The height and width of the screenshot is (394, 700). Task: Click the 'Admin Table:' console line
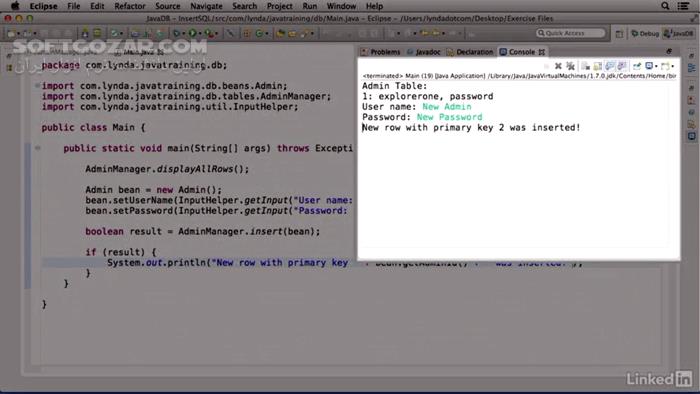pyautogui.click(x=395, y=86)
